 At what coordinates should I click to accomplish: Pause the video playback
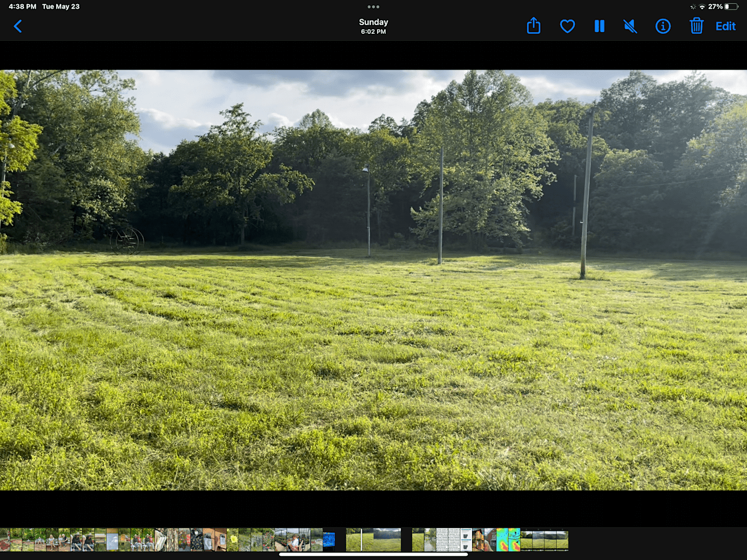[599, 26]
